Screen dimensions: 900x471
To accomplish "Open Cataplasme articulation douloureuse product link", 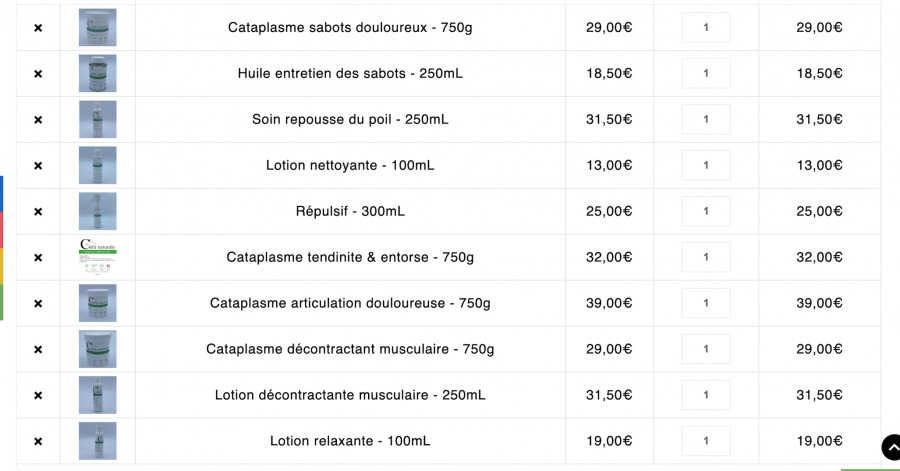I will point(350,303).
